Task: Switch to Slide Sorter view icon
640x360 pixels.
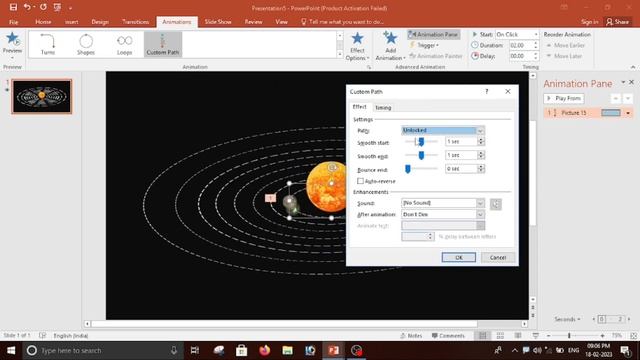Action: pyautogui.click(x=500, y=336)
